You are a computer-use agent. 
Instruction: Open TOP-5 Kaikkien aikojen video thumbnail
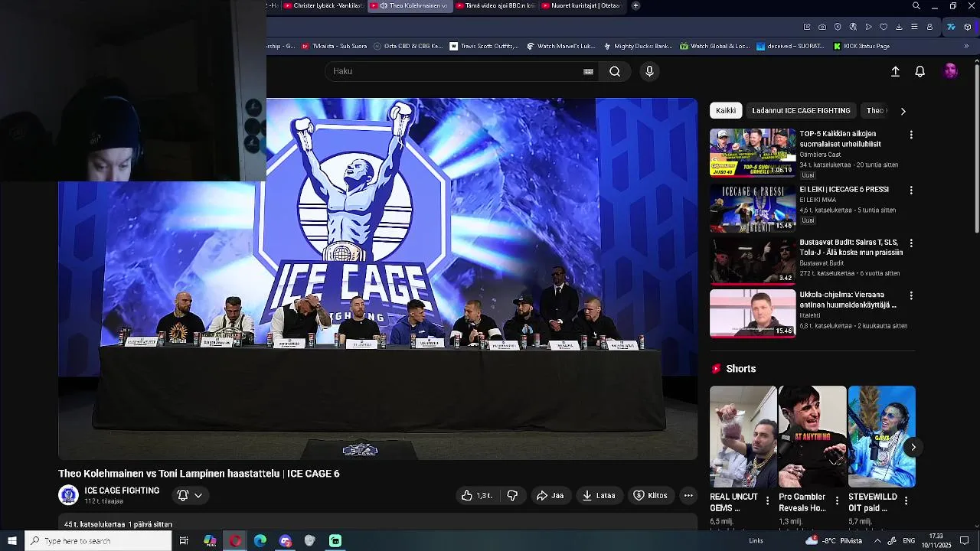(753, 152)
